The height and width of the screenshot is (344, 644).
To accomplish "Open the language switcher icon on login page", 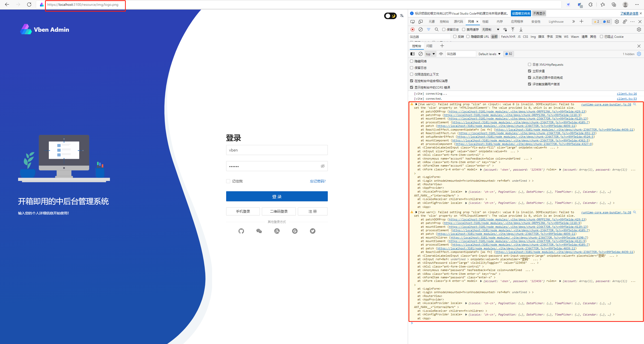I will tap(402, 16).
